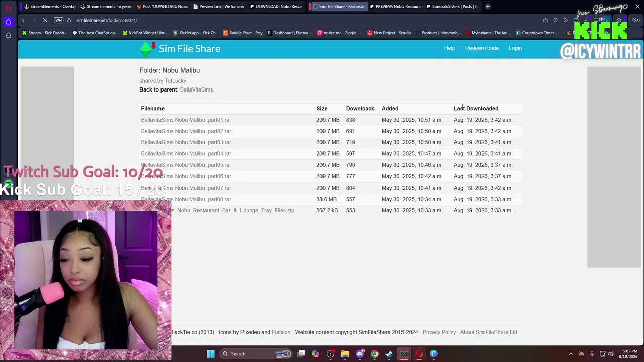Image resolution: width=644 pixels, height=362 pixels.
Task: Select the 38.6 MB size cell
Action: (327, 199)
